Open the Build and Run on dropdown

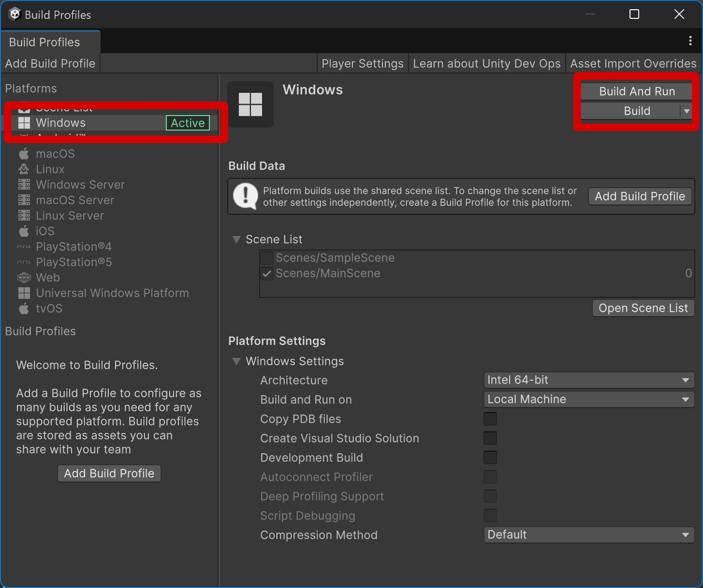(x=589, y=399)
